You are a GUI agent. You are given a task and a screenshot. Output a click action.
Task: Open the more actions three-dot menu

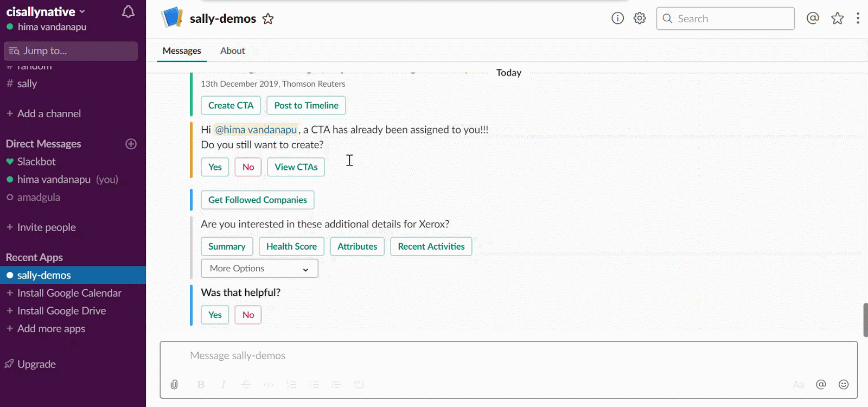pos(858,18)
